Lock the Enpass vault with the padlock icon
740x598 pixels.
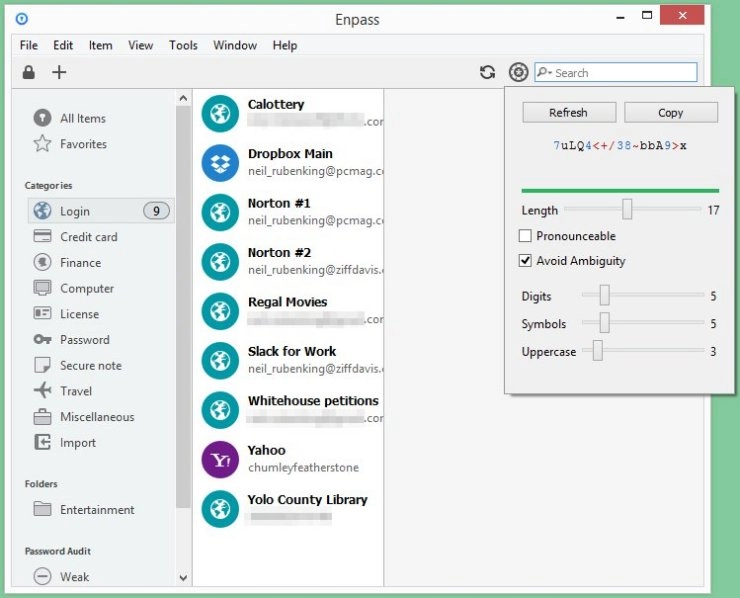click(x=29, y=72)
